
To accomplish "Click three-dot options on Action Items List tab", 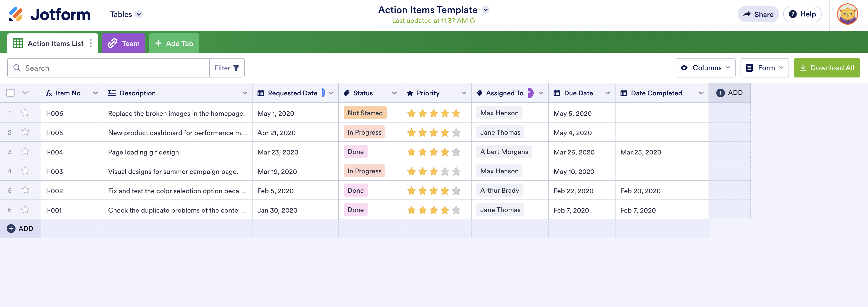I will click(x=91, y=43).
